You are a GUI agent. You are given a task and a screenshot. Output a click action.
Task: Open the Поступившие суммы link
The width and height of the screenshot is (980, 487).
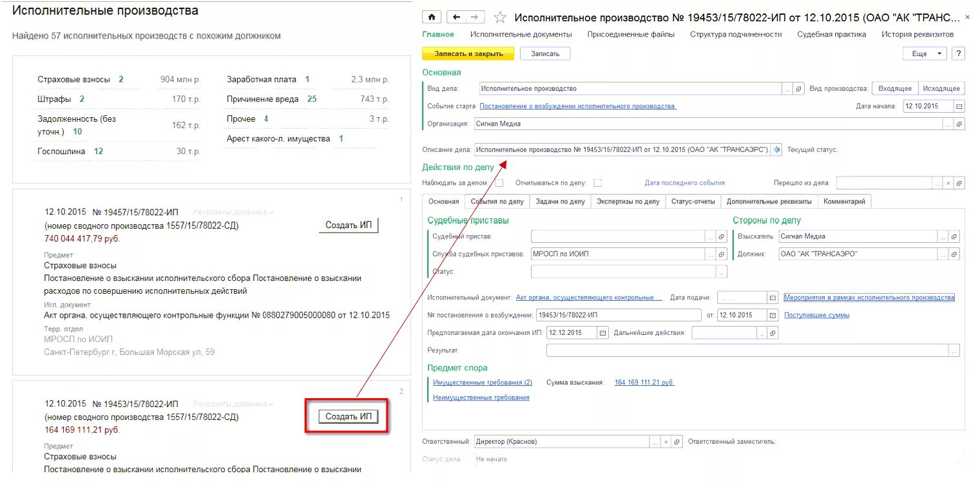point(816,315)
